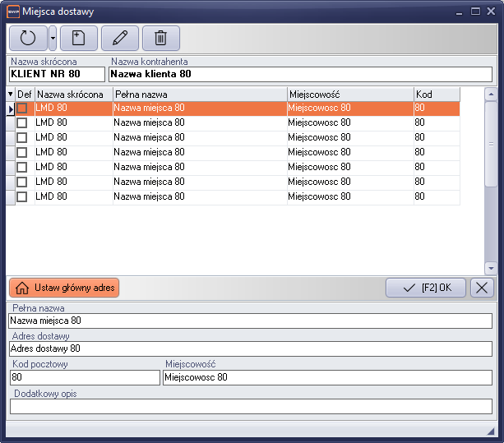Add a new delivery place via the toolbar
Screen dimensions: 504x443
click(x=79, y=38)
